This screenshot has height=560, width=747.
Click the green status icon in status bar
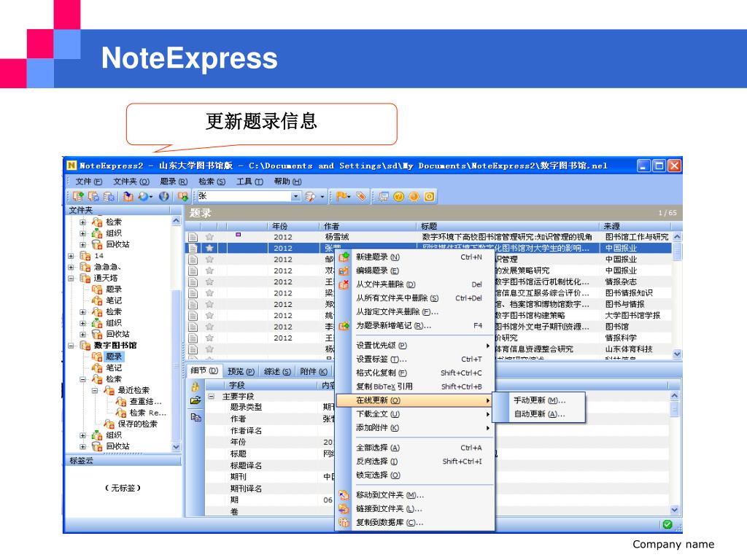point(667,524)
